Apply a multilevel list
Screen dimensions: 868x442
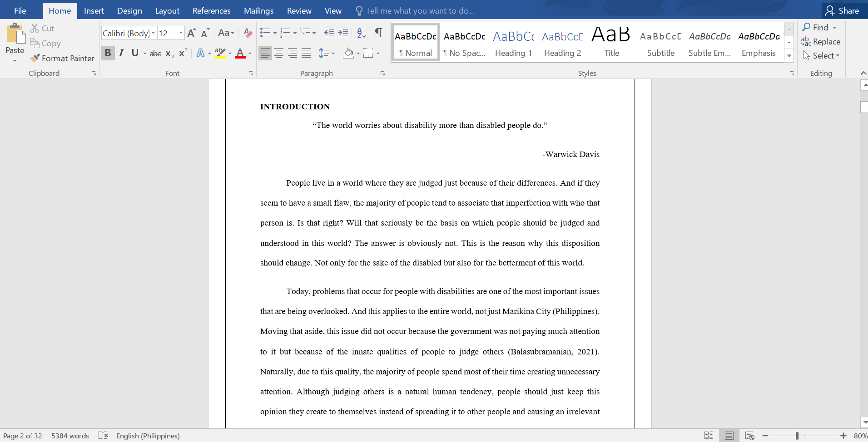(305, 33)
